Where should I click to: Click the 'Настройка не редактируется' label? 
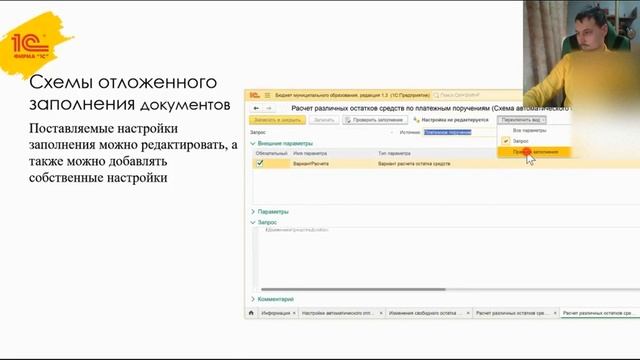(455, 120)
